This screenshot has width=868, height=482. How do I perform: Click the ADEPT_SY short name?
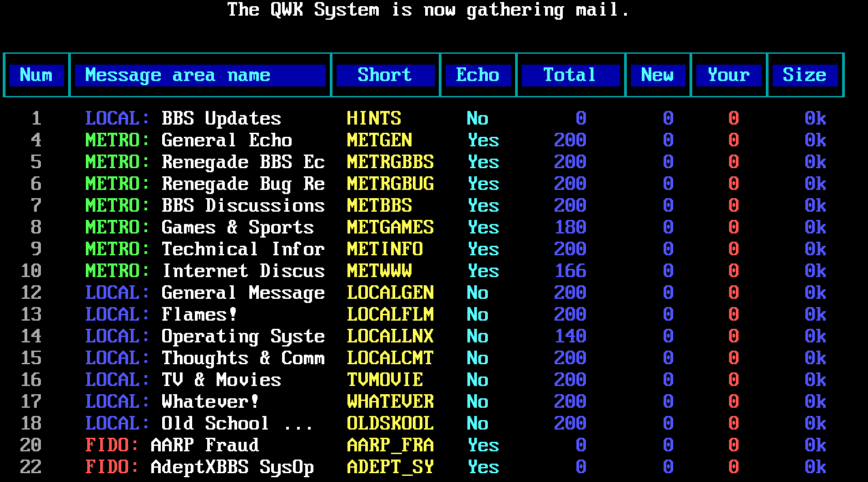390,467
